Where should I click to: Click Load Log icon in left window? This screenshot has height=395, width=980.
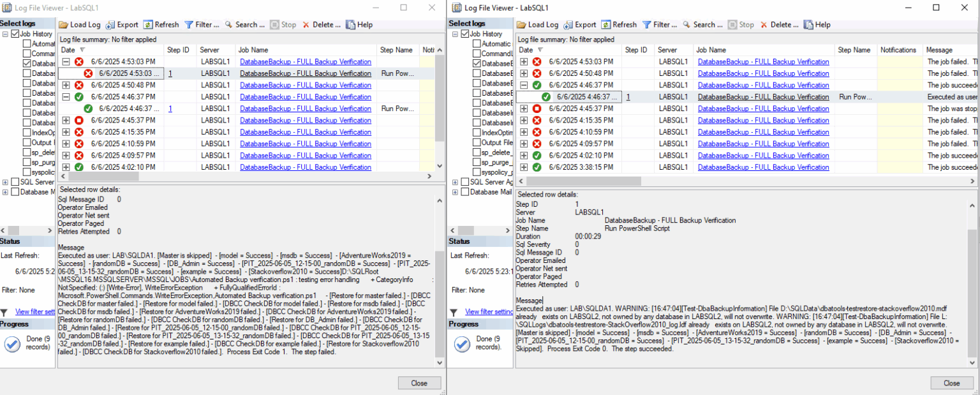click(x=63, y=25)
